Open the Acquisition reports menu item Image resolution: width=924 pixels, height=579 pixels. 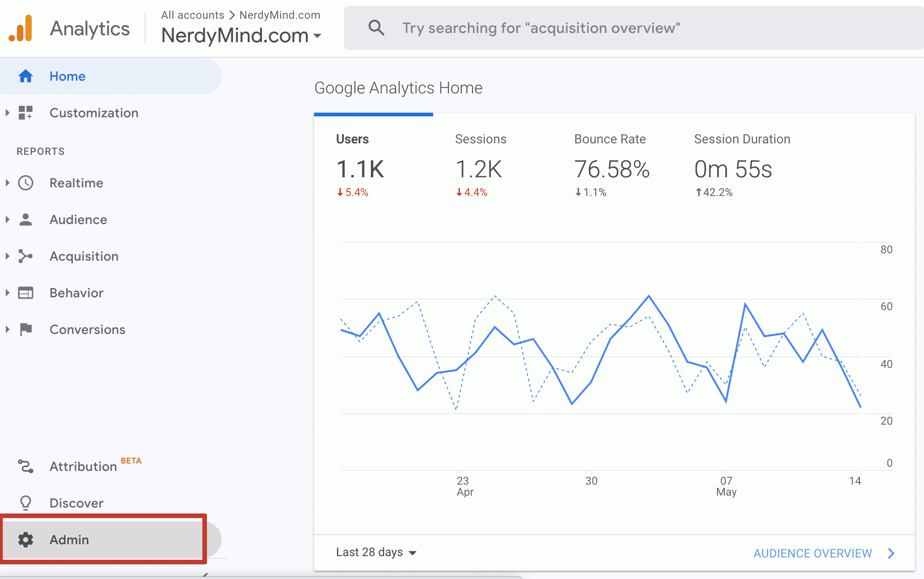110,256
